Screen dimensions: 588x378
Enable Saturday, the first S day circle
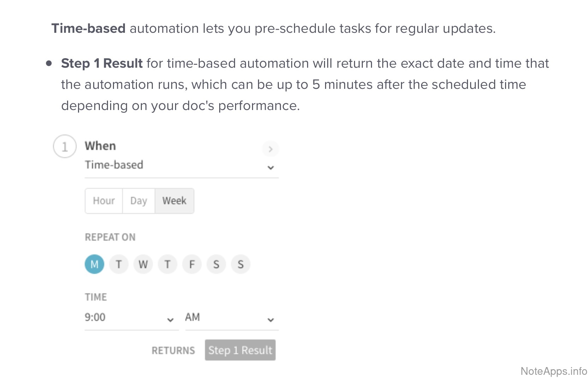coord(216,264)
